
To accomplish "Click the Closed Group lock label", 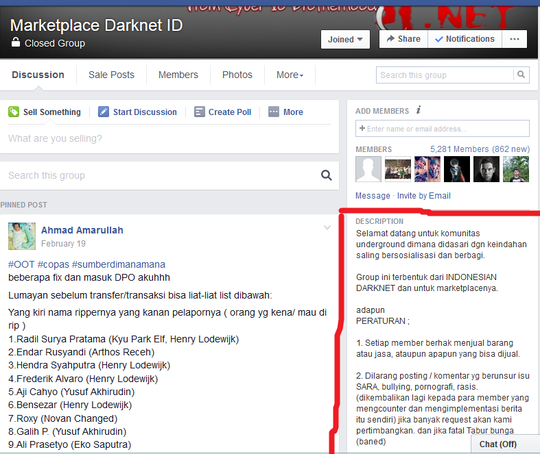I will pyautogui.click(x=48, y=43).
